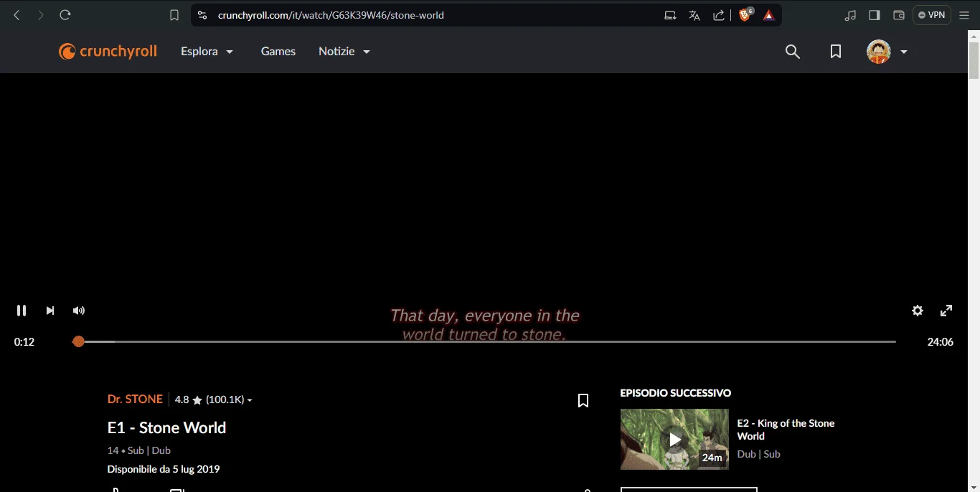This screenshot has width=980, height=492.
Task: Pause the video playback
Action: pos(22,311)
